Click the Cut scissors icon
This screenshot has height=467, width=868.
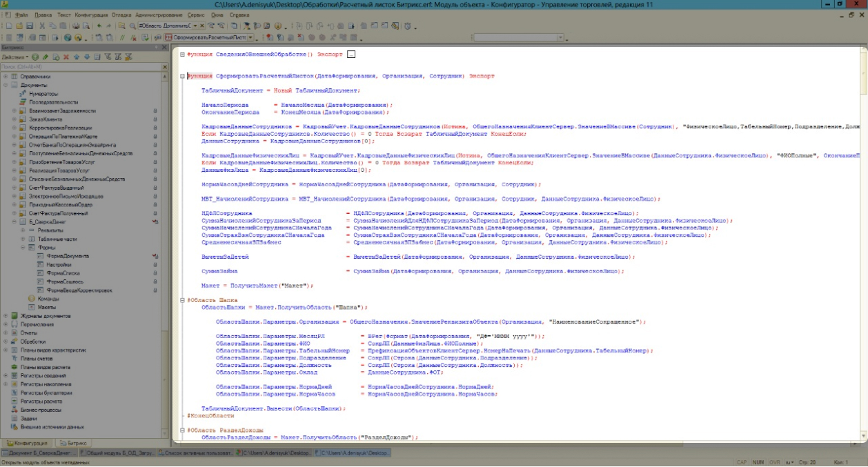[x=42, y=26]
